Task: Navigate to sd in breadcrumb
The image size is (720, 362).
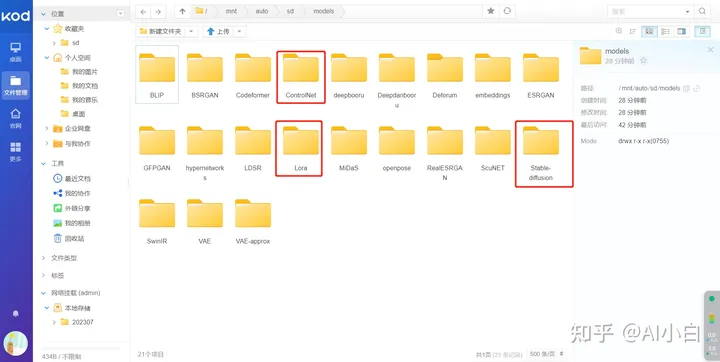Action: click(x=290, y=11)
